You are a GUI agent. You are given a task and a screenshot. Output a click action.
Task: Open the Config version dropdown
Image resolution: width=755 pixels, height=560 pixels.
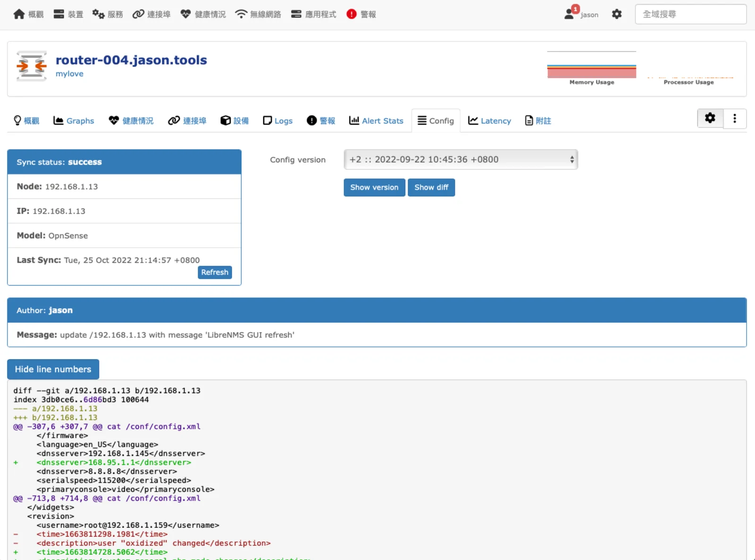pyautogui.click(x=461, y=159)
